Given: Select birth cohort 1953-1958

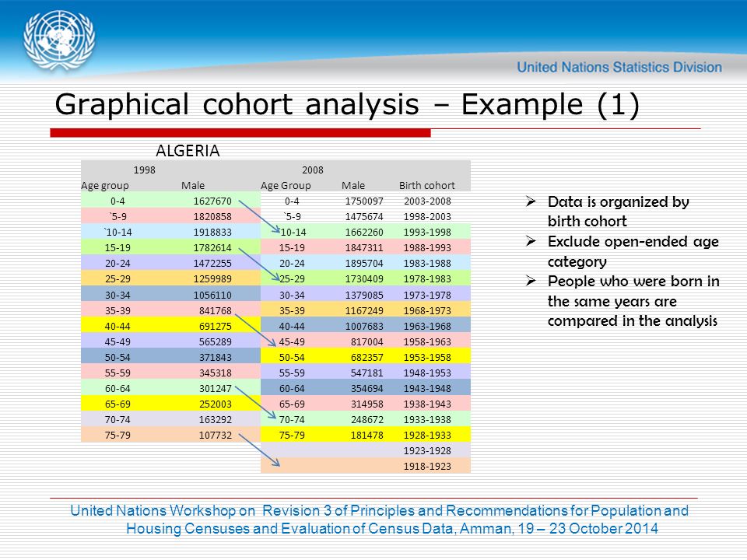Looking at the screenshot, I should pyautogui.click(x=427, y=357).
